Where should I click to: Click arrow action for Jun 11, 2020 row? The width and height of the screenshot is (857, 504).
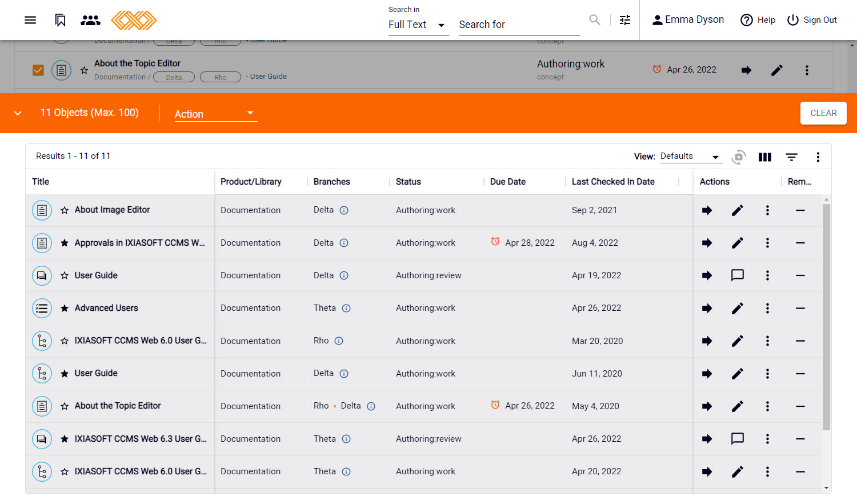coord(707,374)
